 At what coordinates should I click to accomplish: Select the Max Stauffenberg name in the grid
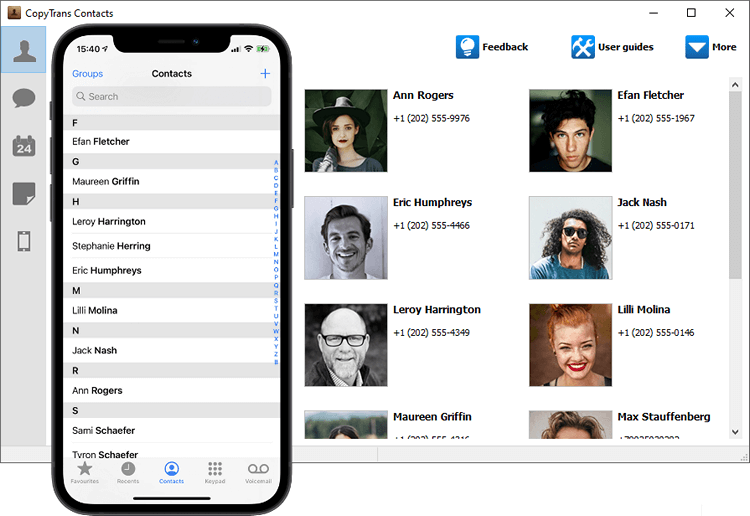point(663,417)
